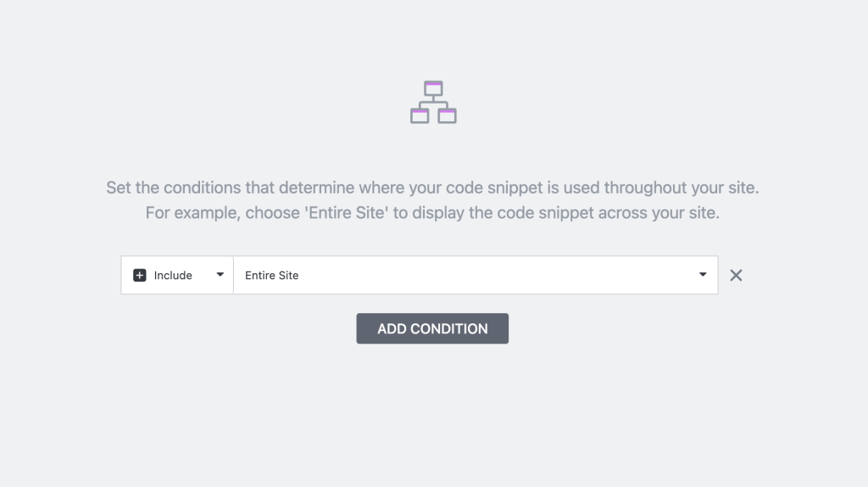Click the word 'ADD' on the button
The image size is (868, 487).
[x=392, y=328]
